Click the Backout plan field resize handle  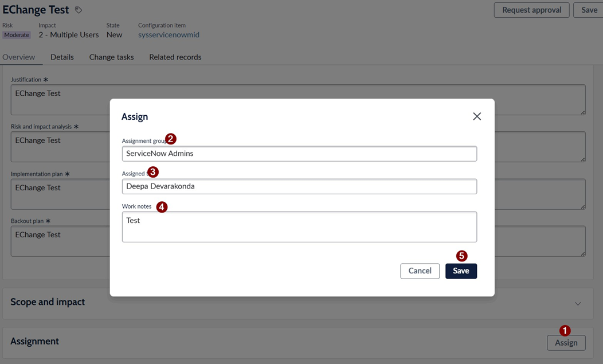click(x=582, y=253)
